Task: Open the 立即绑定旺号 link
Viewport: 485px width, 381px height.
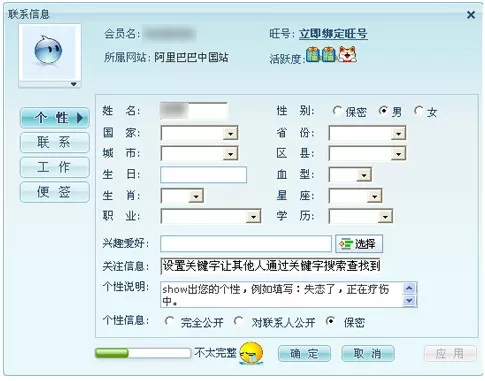Action: [333, 34]
